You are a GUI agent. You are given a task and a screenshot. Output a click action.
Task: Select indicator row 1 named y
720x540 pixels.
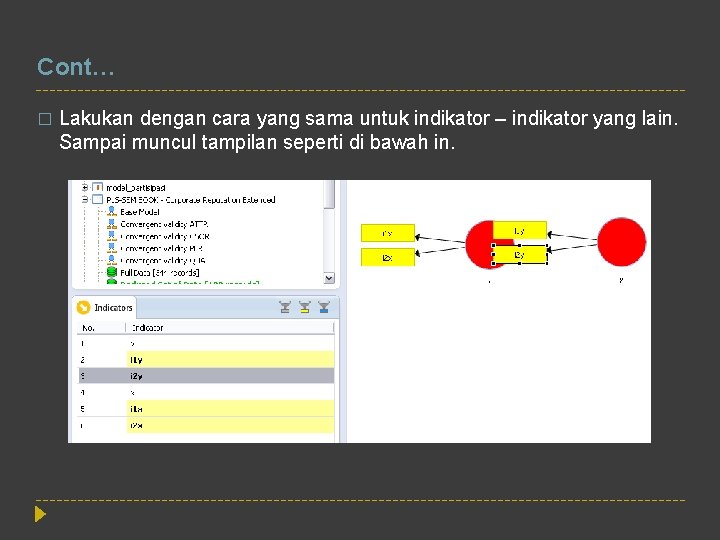(x=206, y=343)
